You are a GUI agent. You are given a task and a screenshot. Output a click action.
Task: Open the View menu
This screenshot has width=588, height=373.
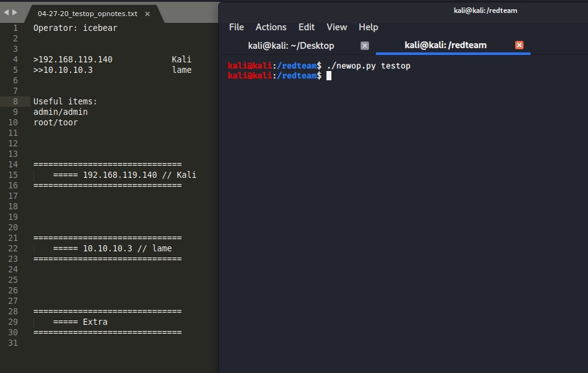click(336, 27)
